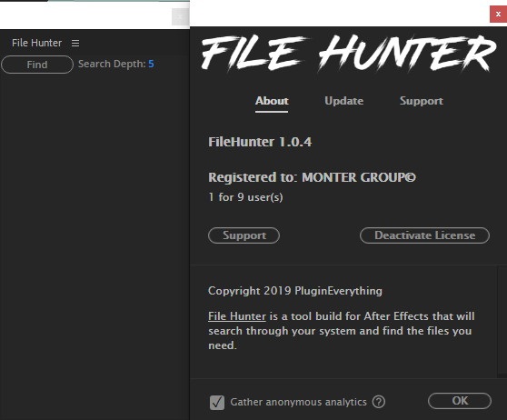Screen dimensions: 507x420
Task: Click the Registered to: MONTER GROUP text
Action: (312, 177)
